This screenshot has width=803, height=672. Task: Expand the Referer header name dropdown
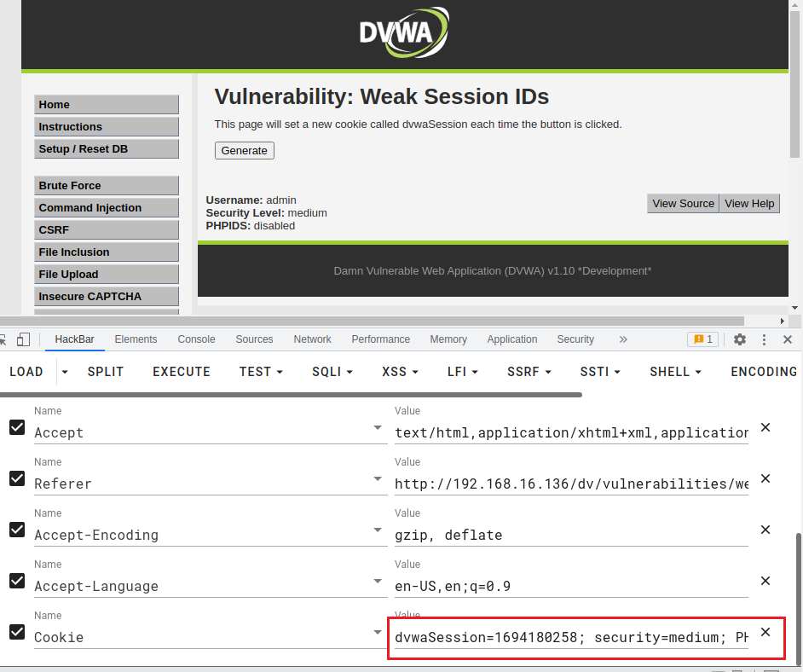(x=378, y=479)
